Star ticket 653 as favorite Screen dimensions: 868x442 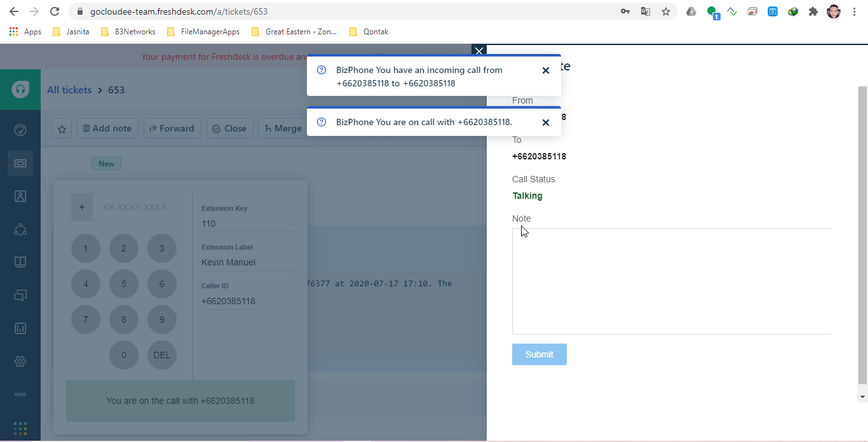coord(62,128)
